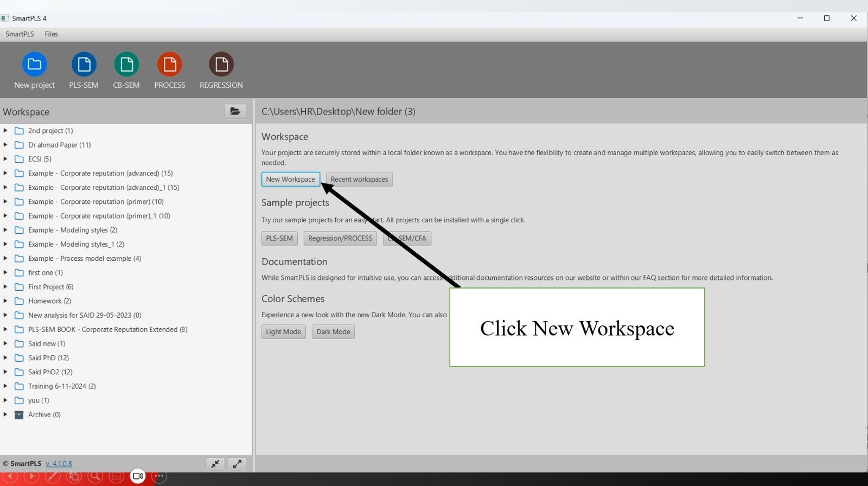Open the v. 4.1.0.8 version link
This screenshot has height=486, width=868.
[x=59, y=464]
